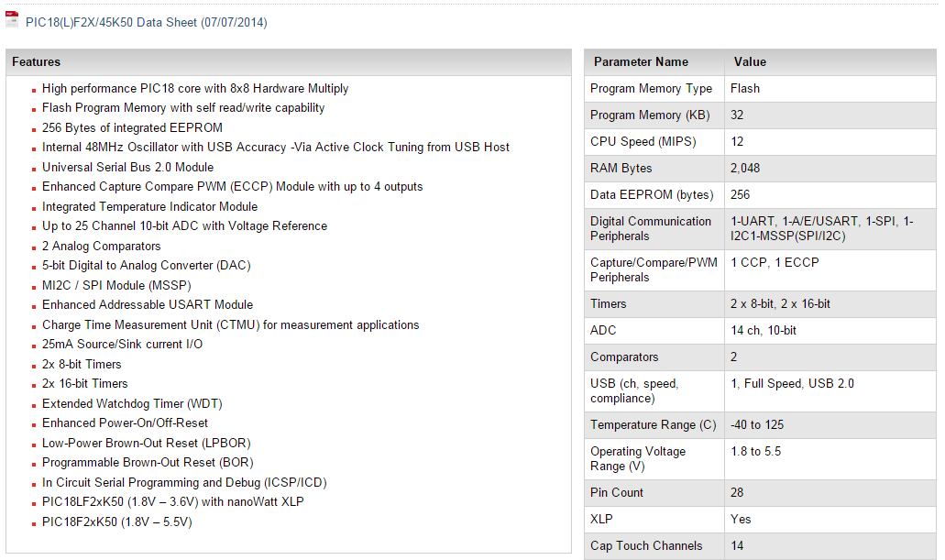Image resolution: width=945 pixels, height=560 pixels.
Task: Select the Capture/Compare/PWM value 1 CCP, 1 ECCP
Action: pos(775,262)
